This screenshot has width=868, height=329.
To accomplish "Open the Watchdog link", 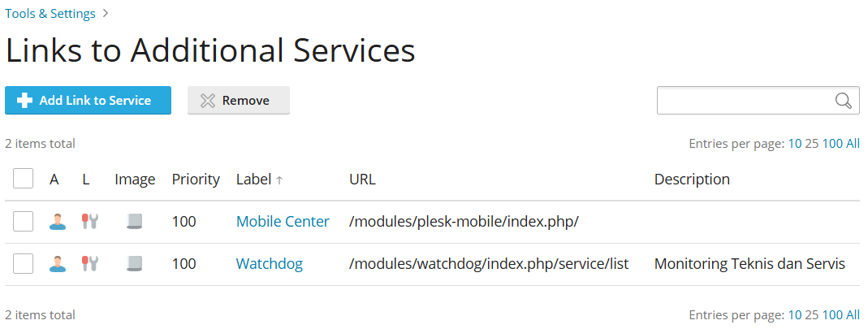I will click(x=270, y=264).
